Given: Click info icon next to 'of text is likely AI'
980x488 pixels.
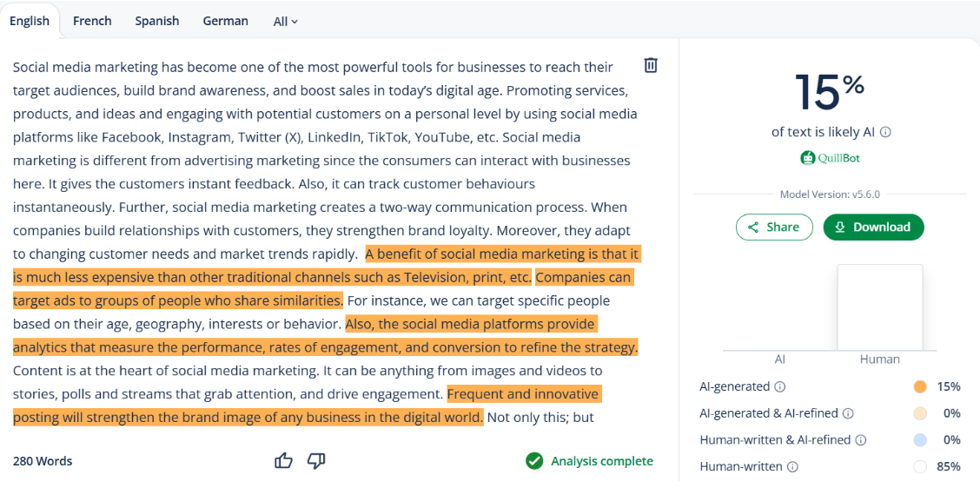Looking at the screenshot, I should tap(885, 132).
